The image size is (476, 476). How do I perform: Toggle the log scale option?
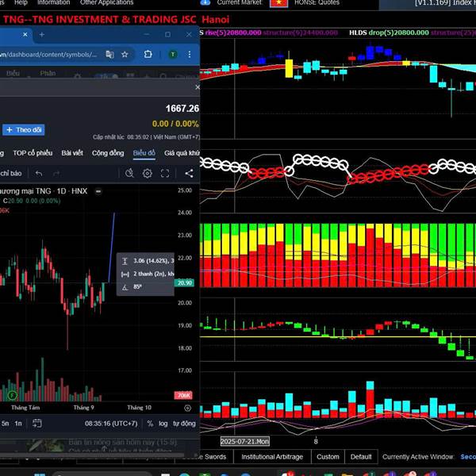(x=163, y=423)
